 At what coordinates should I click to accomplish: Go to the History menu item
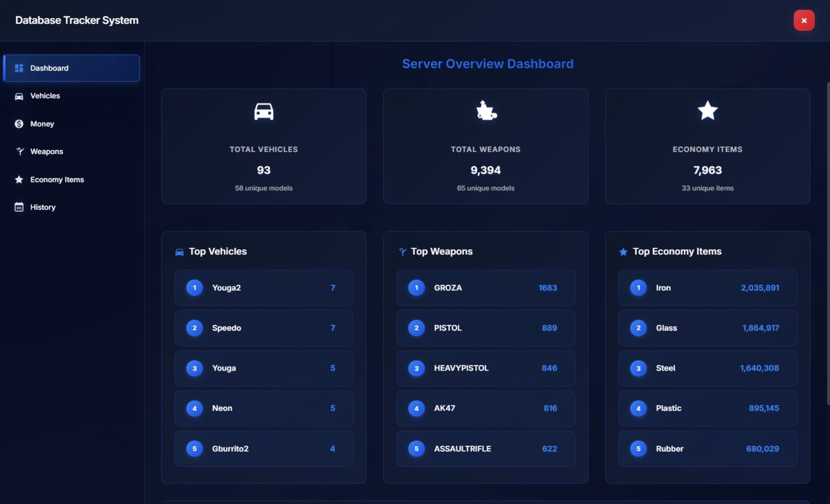pos(43,207)
